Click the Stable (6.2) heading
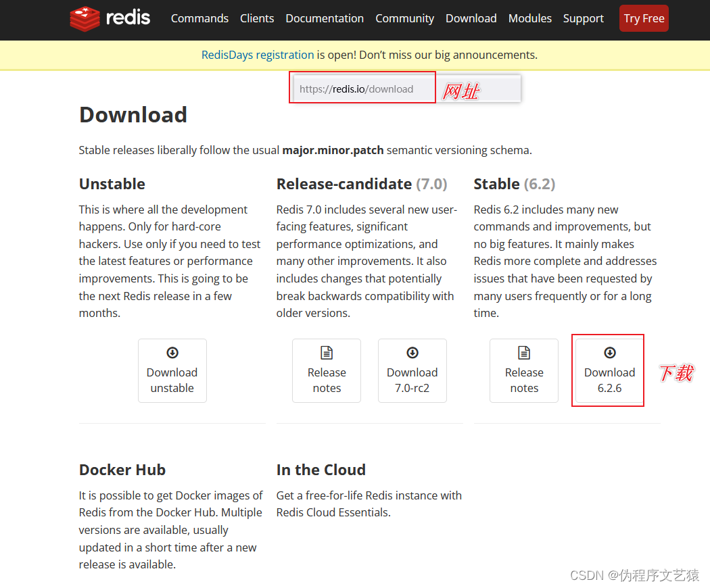This screenshot has height=588, width=710. point(515,185)
